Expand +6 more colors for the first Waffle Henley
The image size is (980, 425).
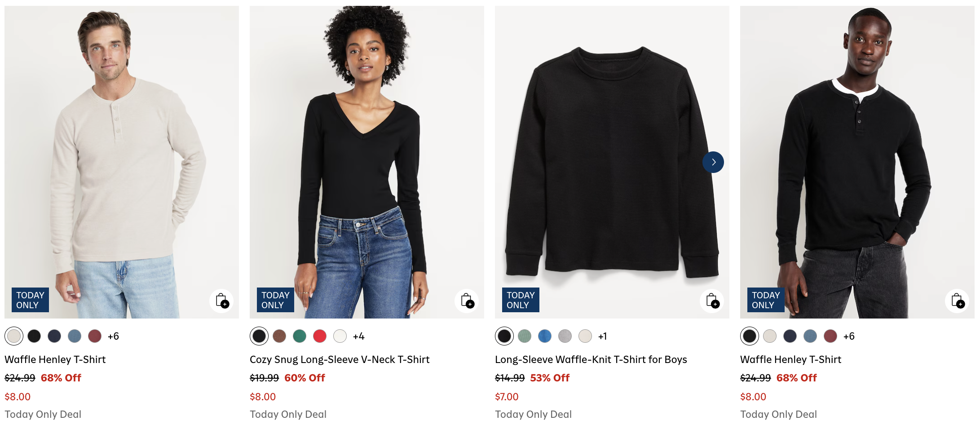coord(113,336)
